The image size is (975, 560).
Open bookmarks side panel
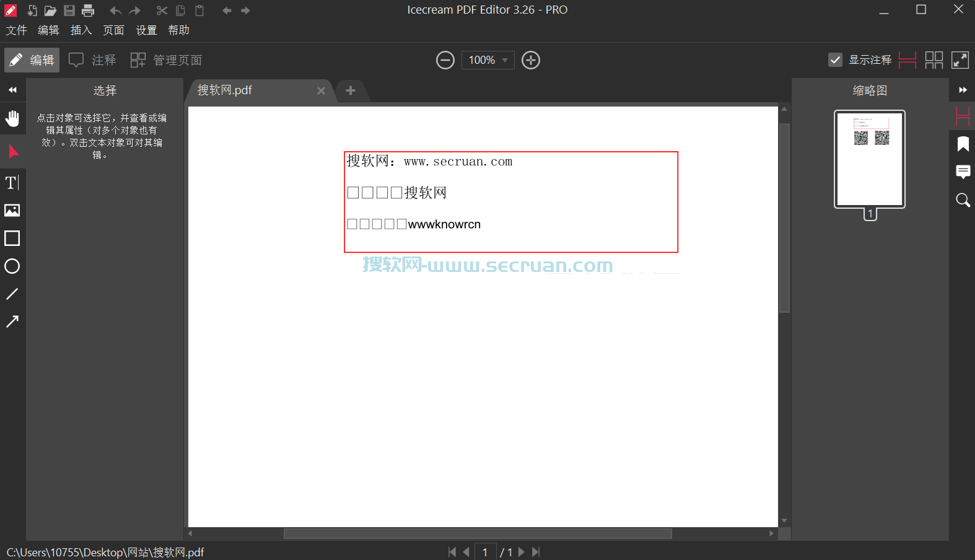coord(963,144)
